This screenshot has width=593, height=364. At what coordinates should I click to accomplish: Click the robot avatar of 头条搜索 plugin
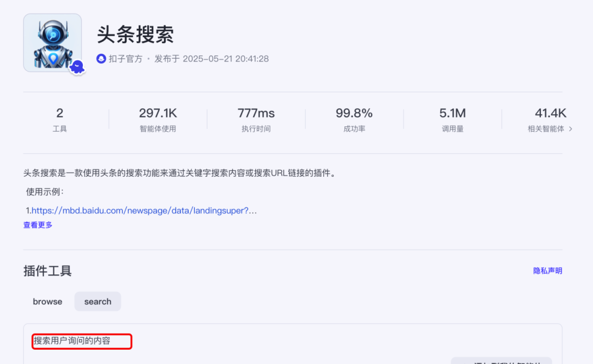(53, 43)
